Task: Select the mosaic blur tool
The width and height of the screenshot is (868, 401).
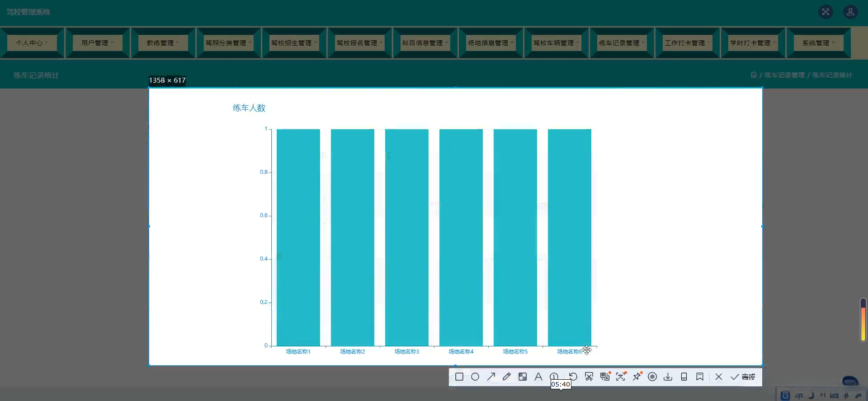Action: [x=523, y=377]
